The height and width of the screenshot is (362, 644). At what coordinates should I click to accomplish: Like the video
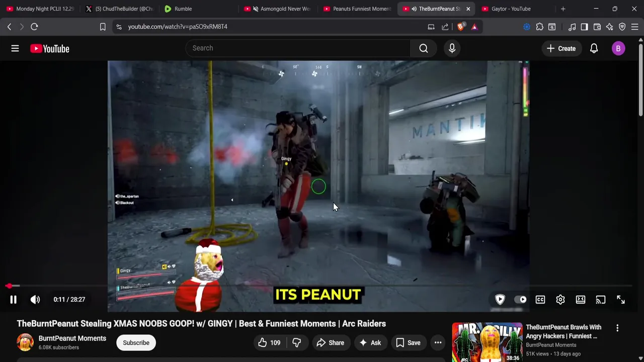[269, 343]
